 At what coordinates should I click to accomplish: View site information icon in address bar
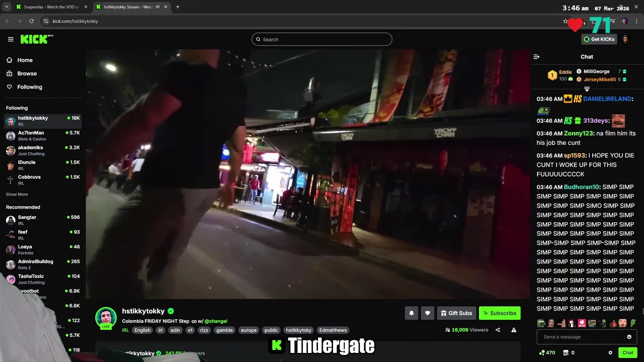46,21
